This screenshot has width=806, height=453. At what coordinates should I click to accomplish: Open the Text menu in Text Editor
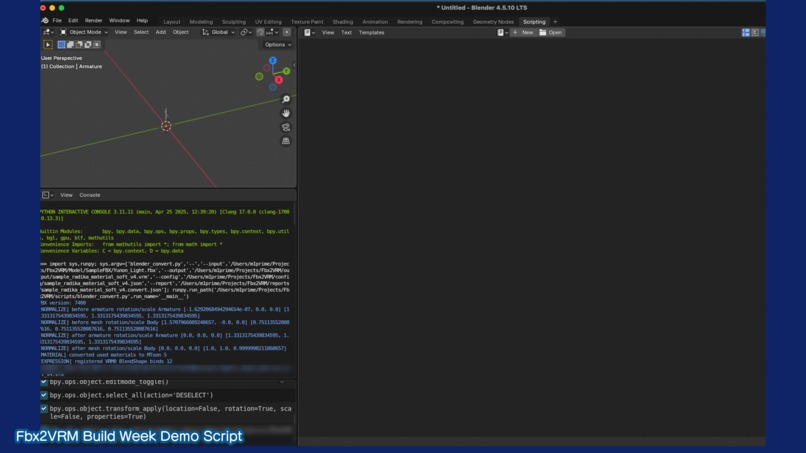pos(346,32)
